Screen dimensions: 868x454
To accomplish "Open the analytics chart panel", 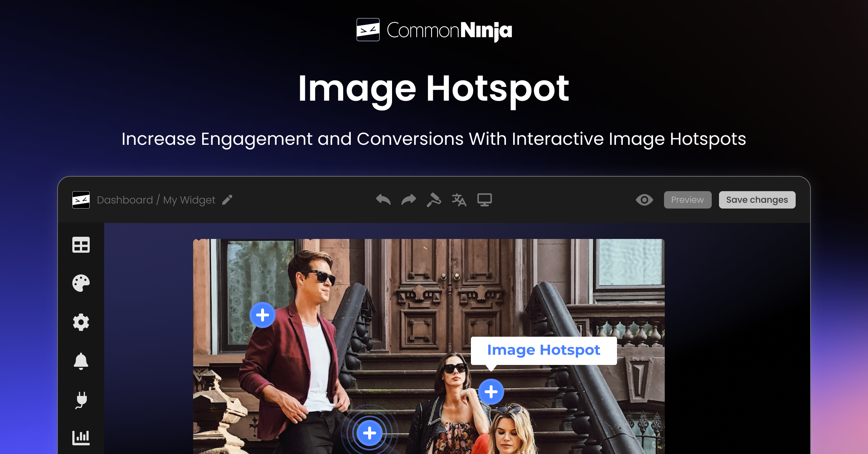I will [x=81, y=437].
